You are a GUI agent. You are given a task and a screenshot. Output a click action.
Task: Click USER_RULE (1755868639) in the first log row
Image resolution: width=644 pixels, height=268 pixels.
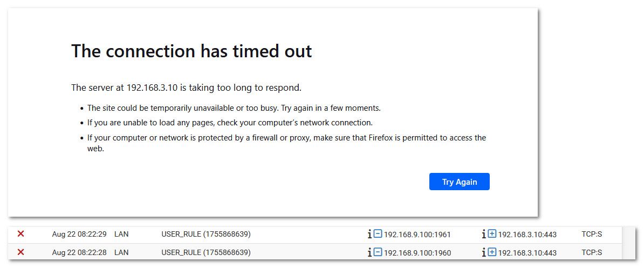(206, 234)
